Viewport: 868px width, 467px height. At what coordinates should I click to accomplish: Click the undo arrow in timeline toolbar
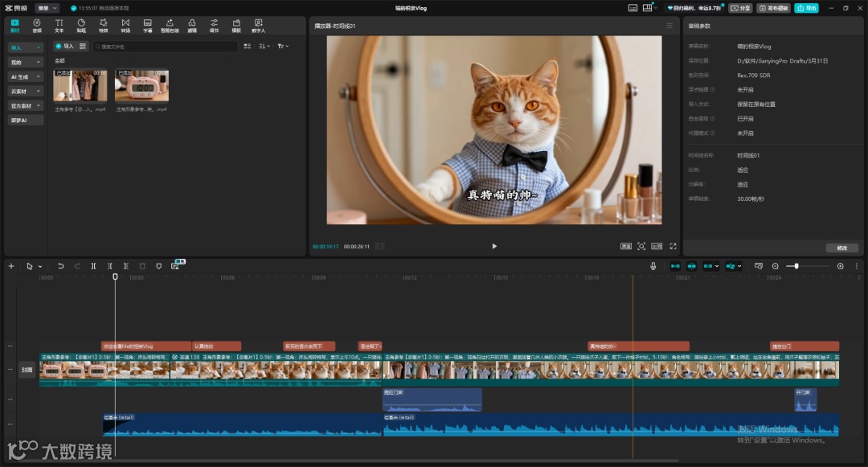(60, 266)
